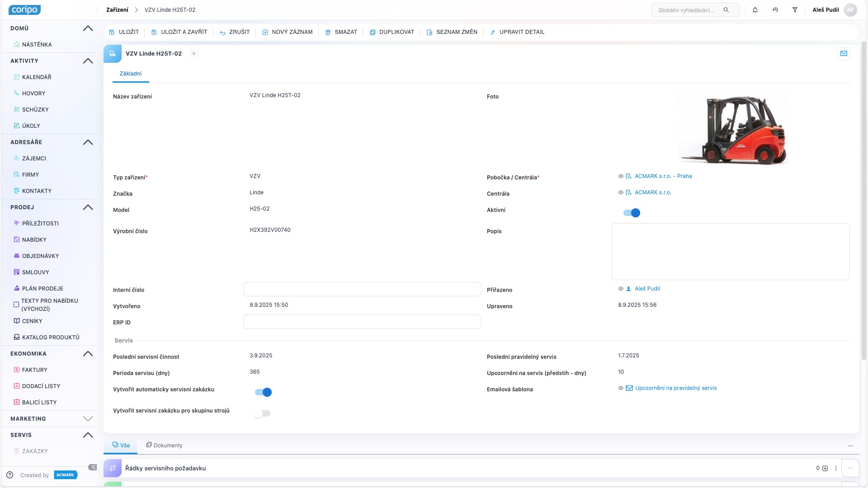Click the Interní číslo input field
Screen dimensions: 868x488
pos(362,289)
